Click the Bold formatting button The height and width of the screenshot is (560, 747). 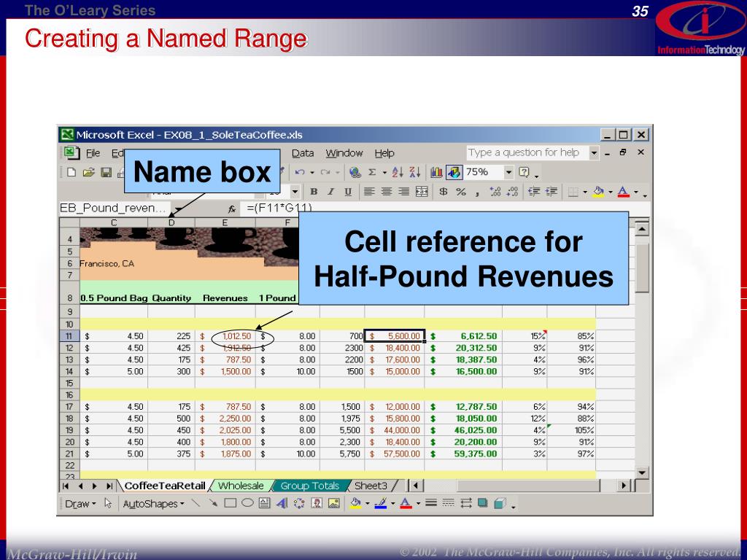(x=314, y=192)
